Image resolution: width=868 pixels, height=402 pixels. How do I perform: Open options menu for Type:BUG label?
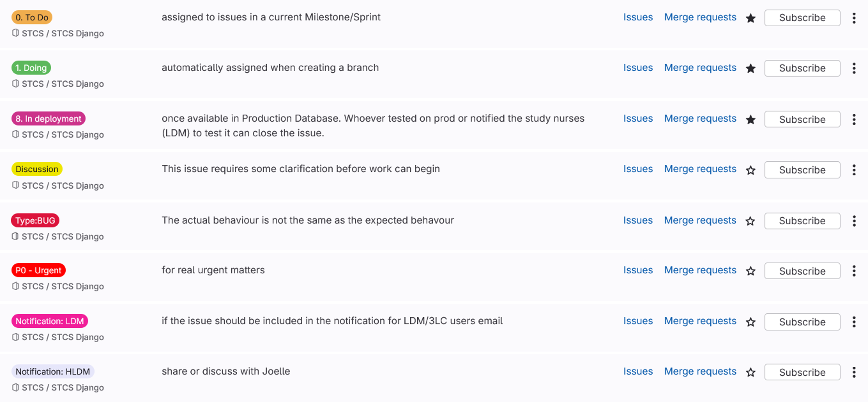[x=854, y=221]
